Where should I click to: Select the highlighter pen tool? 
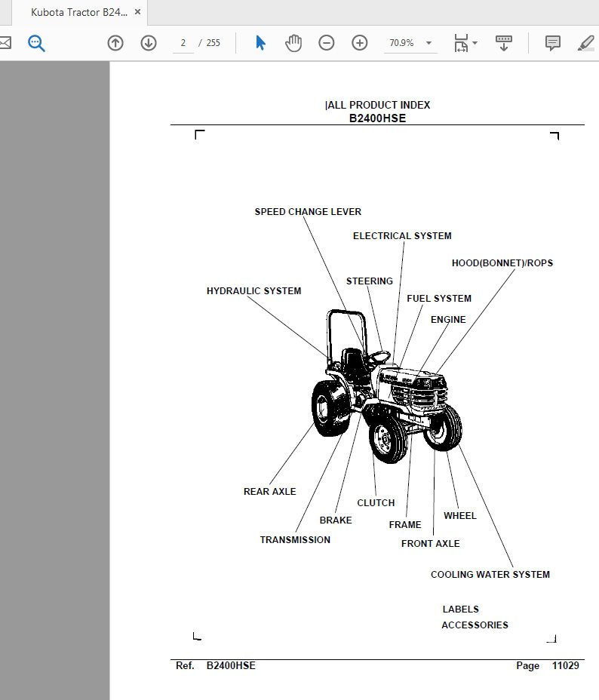[586, 43]
